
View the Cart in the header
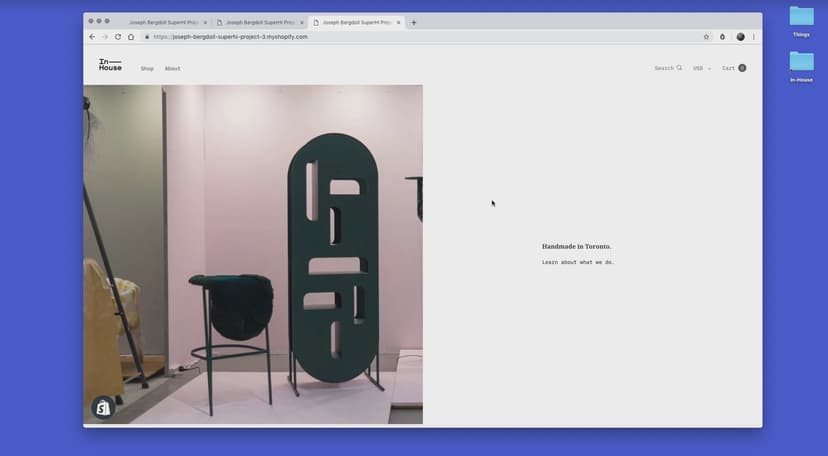point(733,68)
